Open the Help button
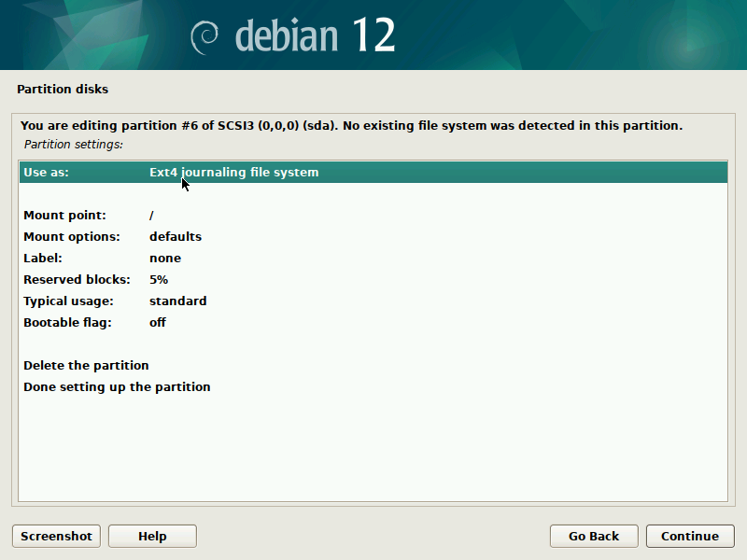This screenshot has height=560, width=747. (x=152, y=536)
